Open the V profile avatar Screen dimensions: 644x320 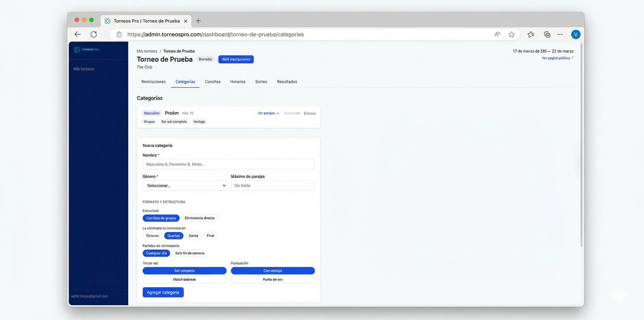pos(576,34)
